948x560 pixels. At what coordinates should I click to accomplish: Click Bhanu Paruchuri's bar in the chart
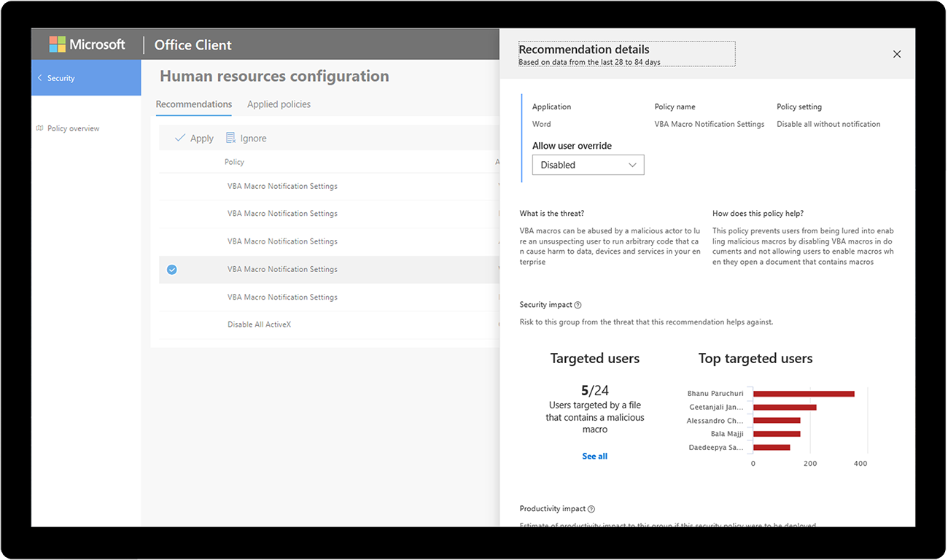(802, 393)
